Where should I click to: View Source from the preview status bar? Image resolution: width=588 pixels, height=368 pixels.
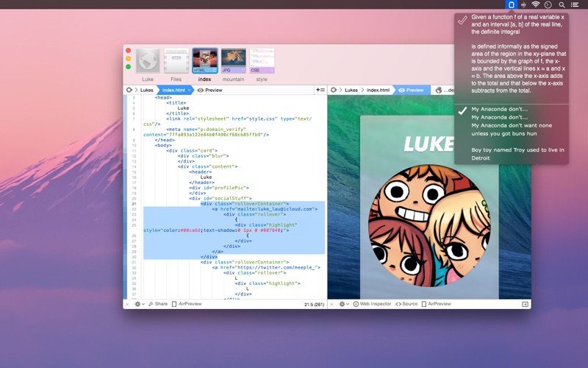(406, 304)
